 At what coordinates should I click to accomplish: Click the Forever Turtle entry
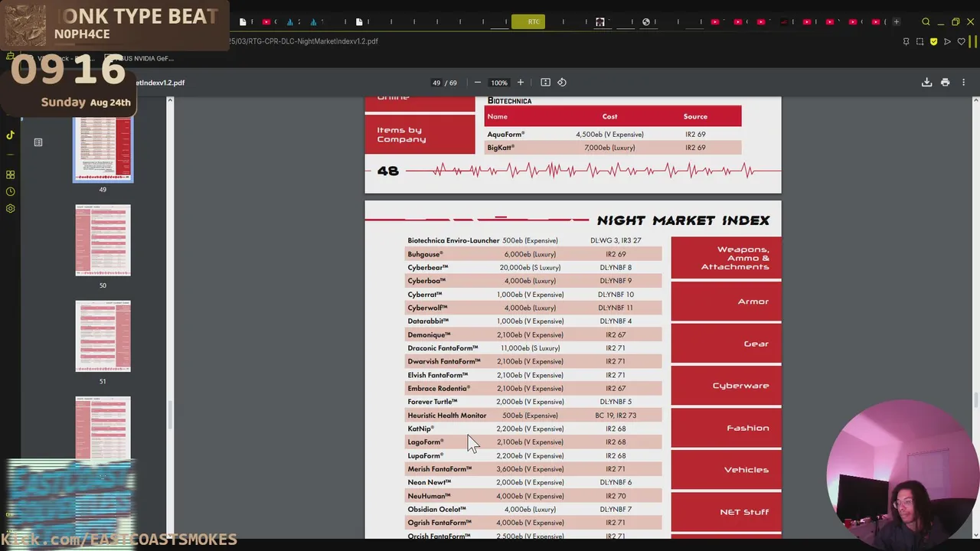click(432, 402)
